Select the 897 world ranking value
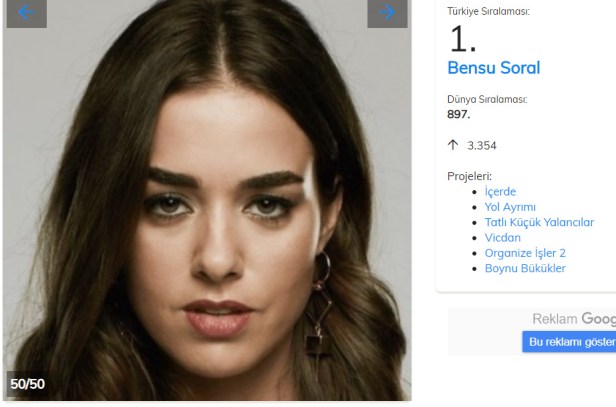Screen dimensions: 616x407 [458, 114]
